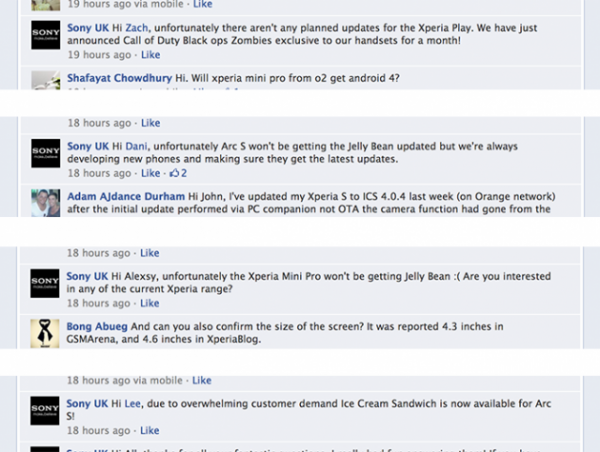Click the Sony logo avatar beside the Zach reply

point(46,39)
